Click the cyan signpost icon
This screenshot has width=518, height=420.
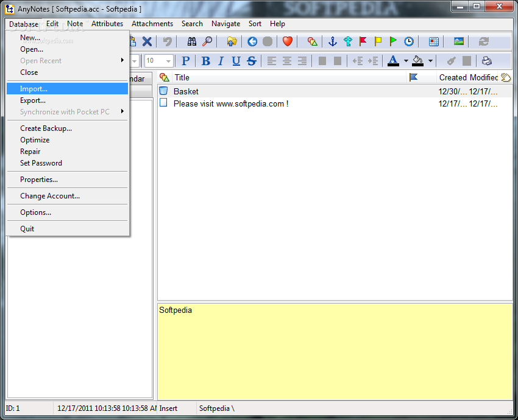point(347,41)
